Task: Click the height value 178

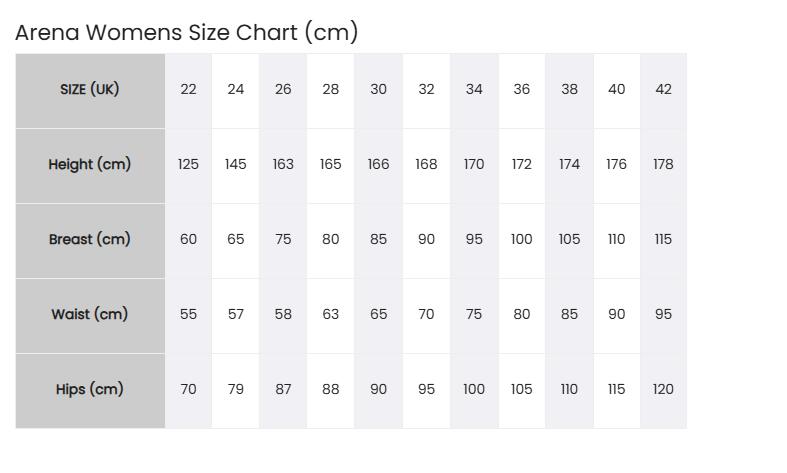Action: click(664, 166)
